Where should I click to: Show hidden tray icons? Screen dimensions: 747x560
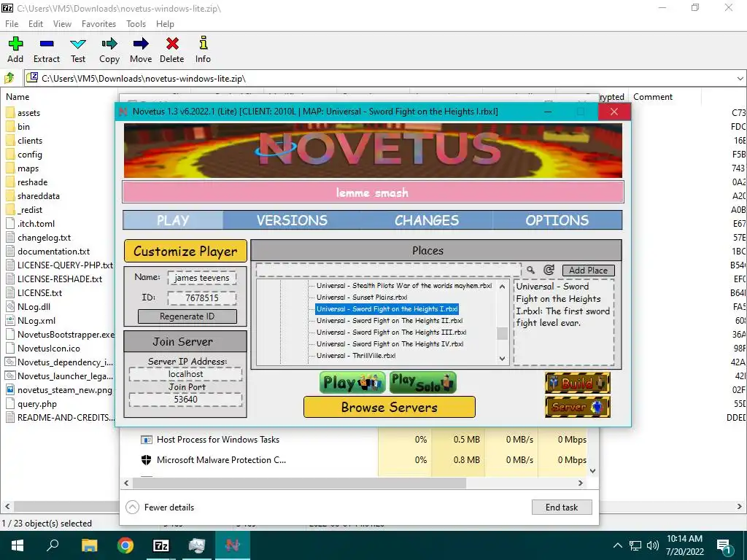(617, 545)
